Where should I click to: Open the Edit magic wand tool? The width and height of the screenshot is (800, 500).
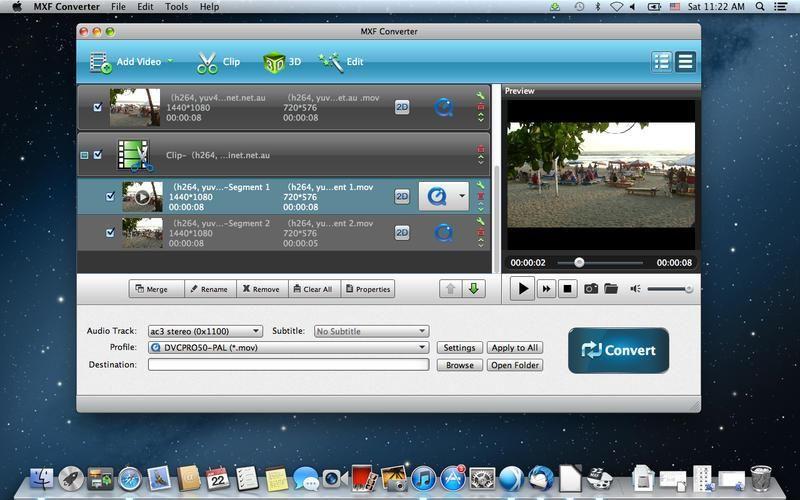click(331, 62)
